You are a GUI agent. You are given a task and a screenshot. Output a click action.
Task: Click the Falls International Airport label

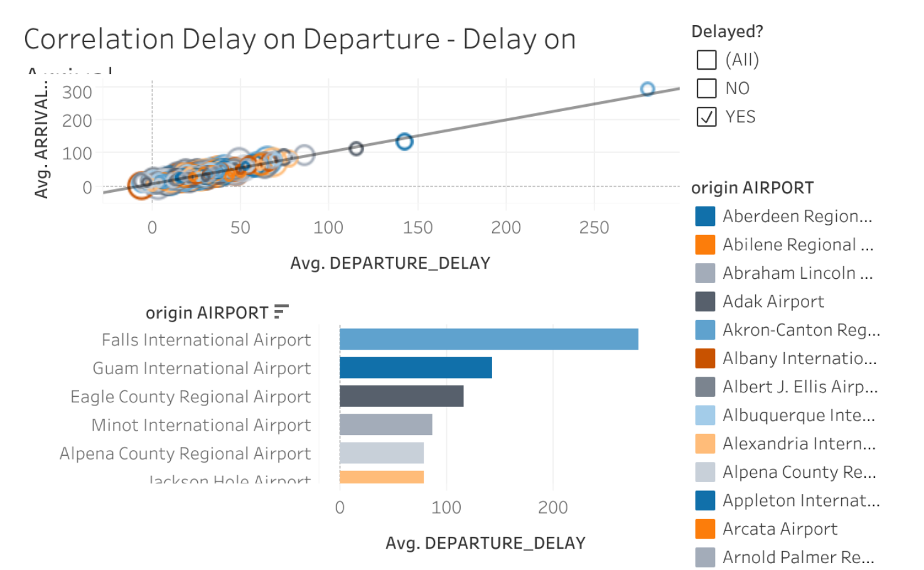point(206,340)
